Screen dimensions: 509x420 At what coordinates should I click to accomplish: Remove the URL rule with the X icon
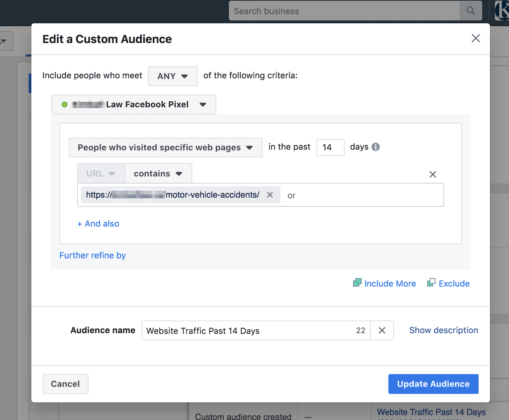click(433, 174)
